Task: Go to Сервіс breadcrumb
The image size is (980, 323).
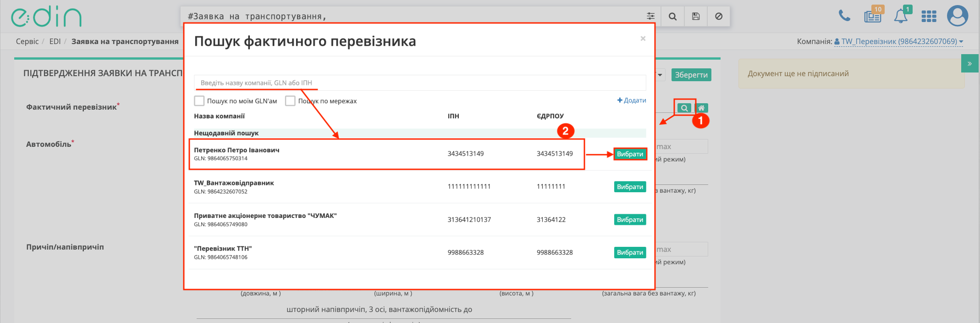Action: (27, 41)
